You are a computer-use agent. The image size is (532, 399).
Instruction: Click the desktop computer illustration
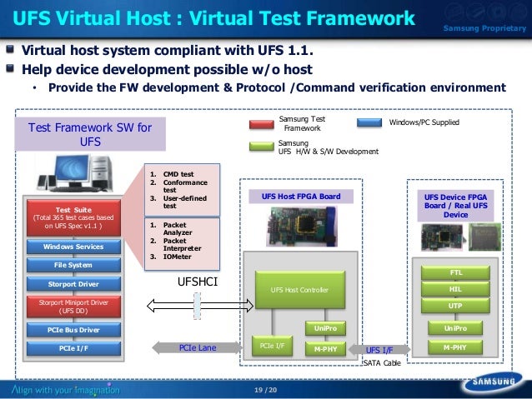coord(75,173)
